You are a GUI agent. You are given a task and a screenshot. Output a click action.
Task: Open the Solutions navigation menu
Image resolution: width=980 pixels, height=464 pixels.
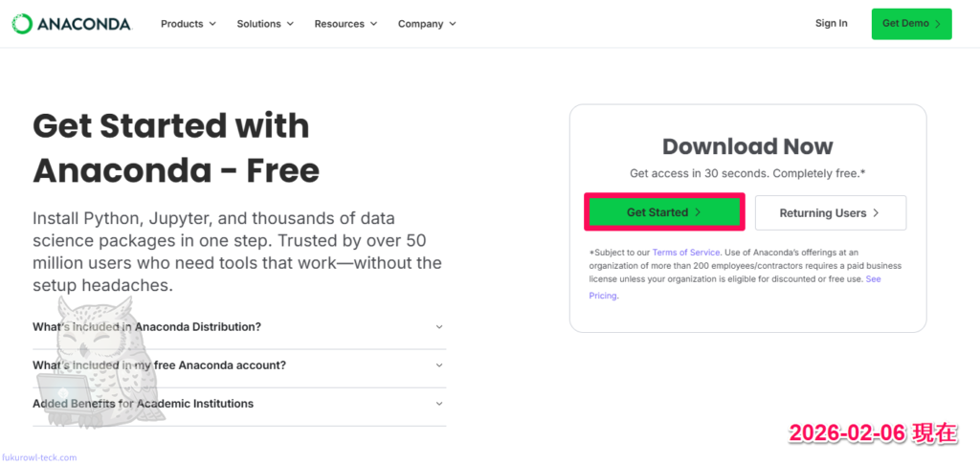[x=266, y=23]
